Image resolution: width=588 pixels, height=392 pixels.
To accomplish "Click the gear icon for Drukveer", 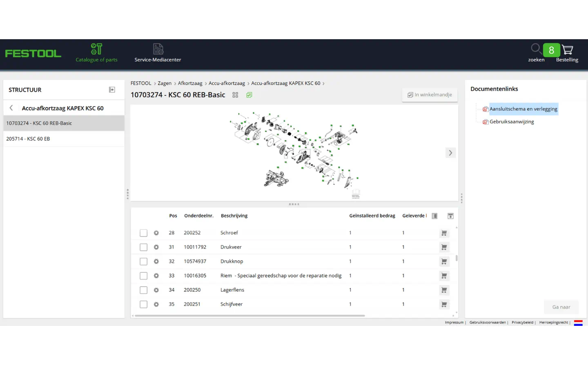I will coord(156,247).
